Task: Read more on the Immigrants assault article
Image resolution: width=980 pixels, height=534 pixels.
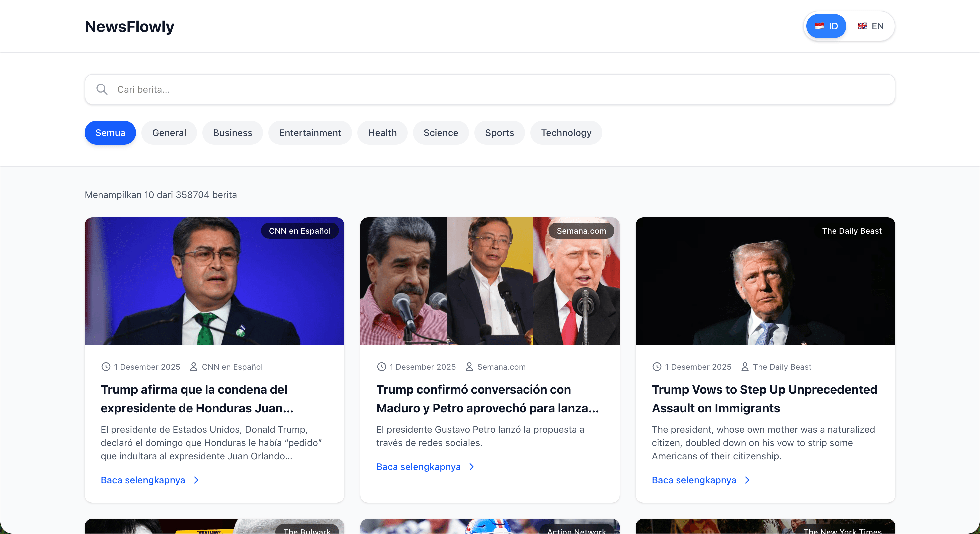Action: (701, 480)
